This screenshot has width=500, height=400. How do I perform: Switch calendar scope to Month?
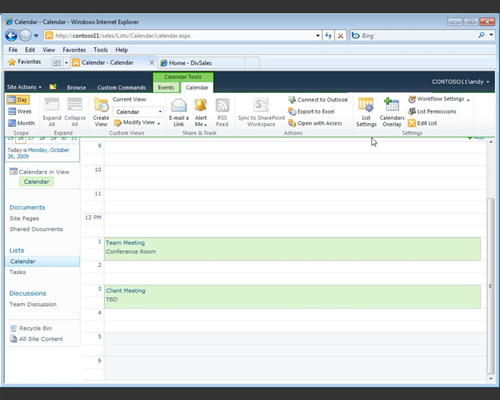(21, 123)
